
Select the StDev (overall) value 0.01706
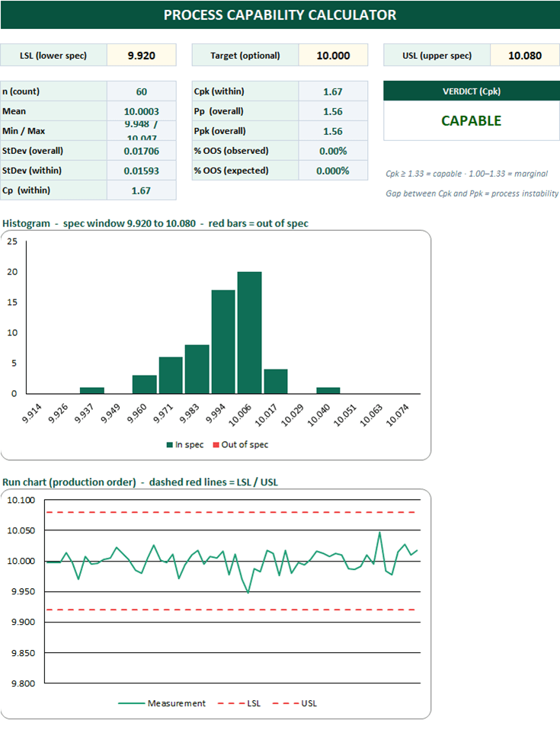pos(141,151)
